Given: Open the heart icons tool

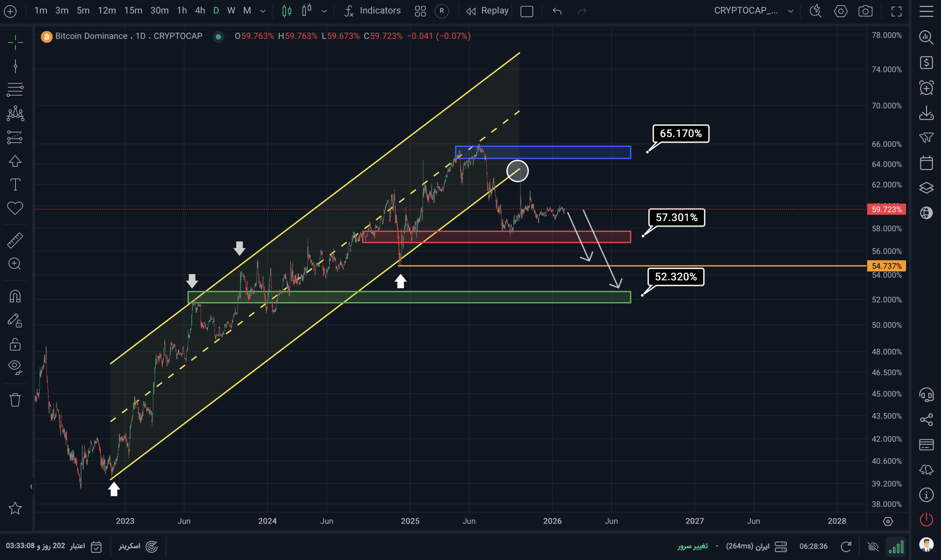Looking at the screenshot, I should point(15,208).
